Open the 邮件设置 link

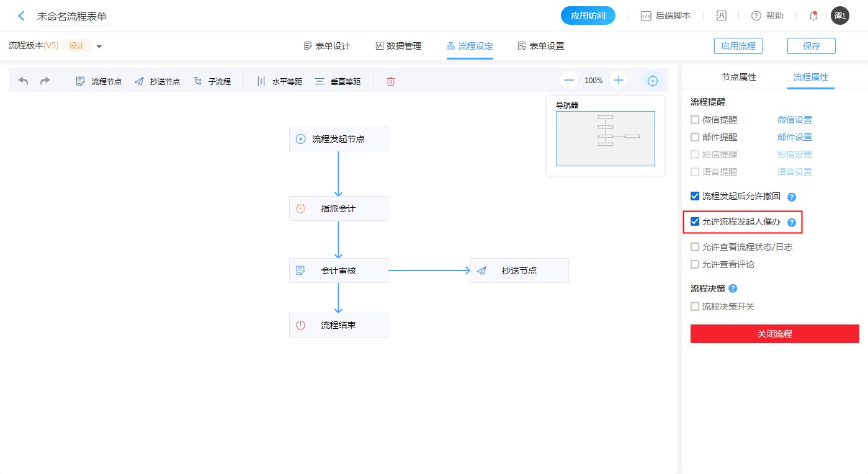[x=795, y=137]
